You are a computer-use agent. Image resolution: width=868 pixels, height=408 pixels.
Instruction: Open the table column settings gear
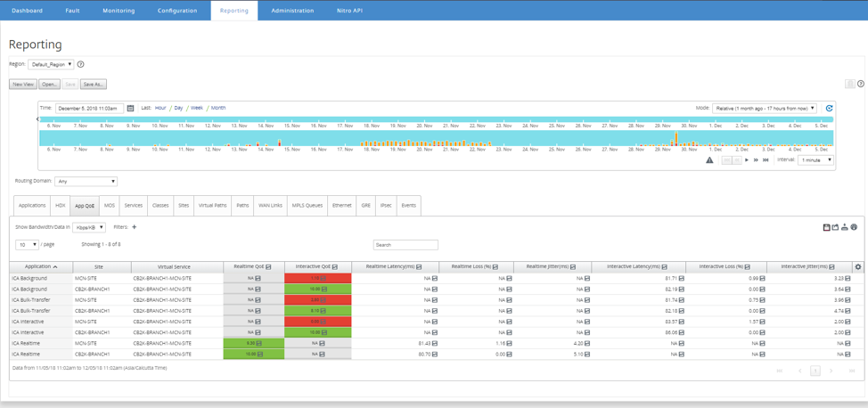tap(858, 267)
